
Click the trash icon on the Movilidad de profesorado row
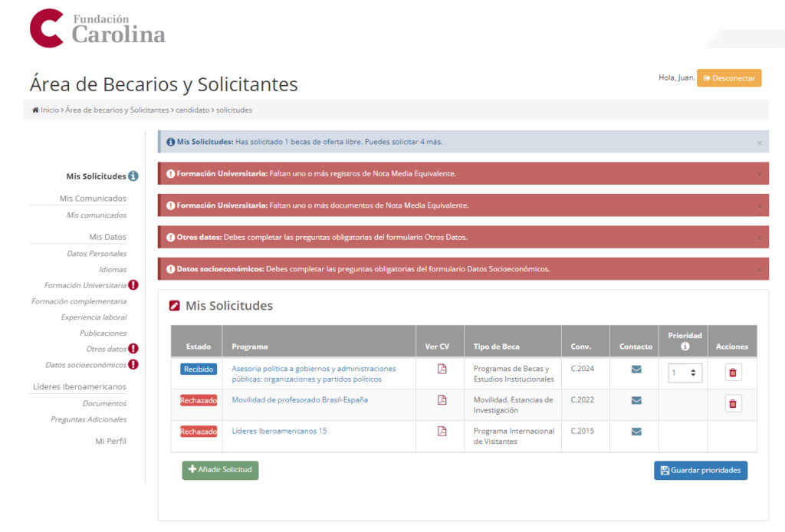pos(732,402)
